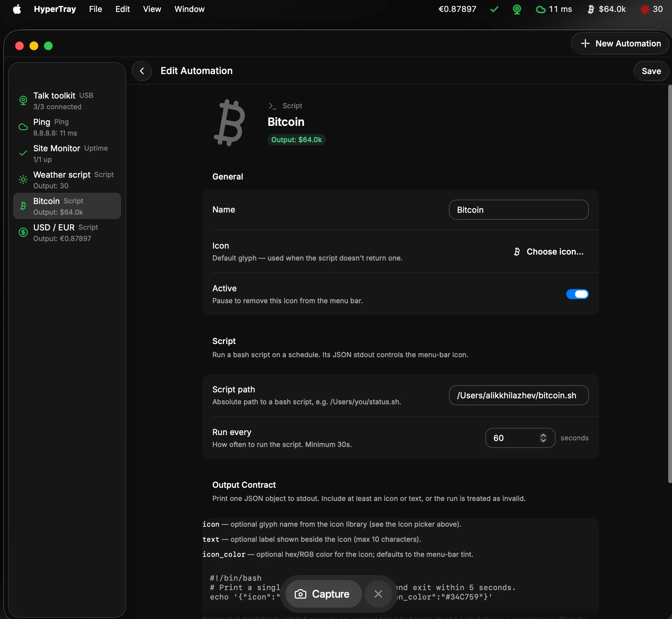Click Choose icon... button
The width and height of the screenshot is (672, 619).
pyautogui.click(x=549, y=251)
